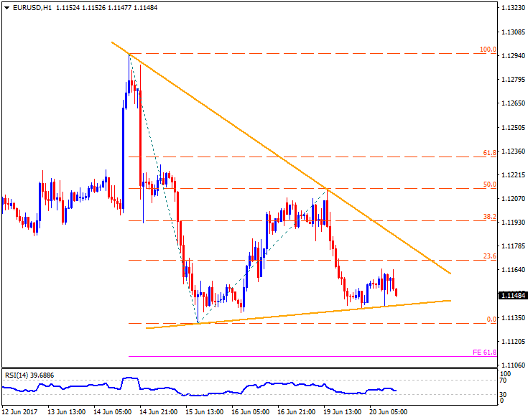Click the 1.12795 price scale value
The width and height of the screenshot is (528, 420).
point(513,80)
